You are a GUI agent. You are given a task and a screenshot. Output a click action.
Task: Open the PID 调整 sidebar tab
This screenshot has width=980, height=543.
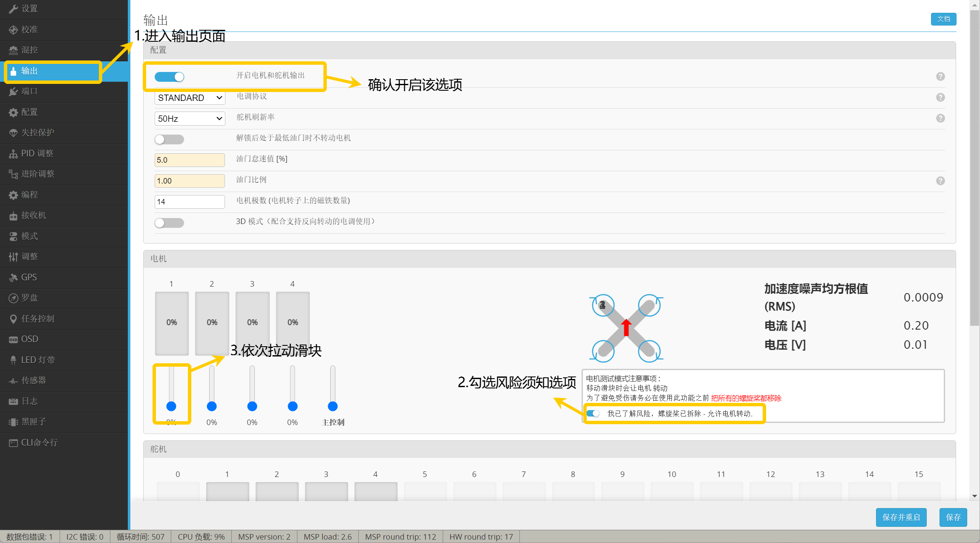37,153
